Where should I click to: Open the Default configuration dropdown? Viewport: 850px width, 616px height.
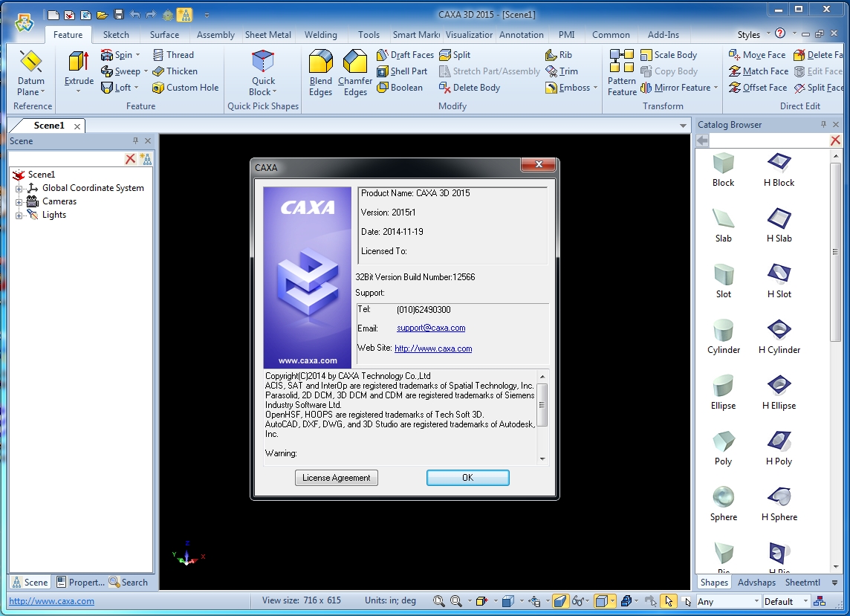805,601
